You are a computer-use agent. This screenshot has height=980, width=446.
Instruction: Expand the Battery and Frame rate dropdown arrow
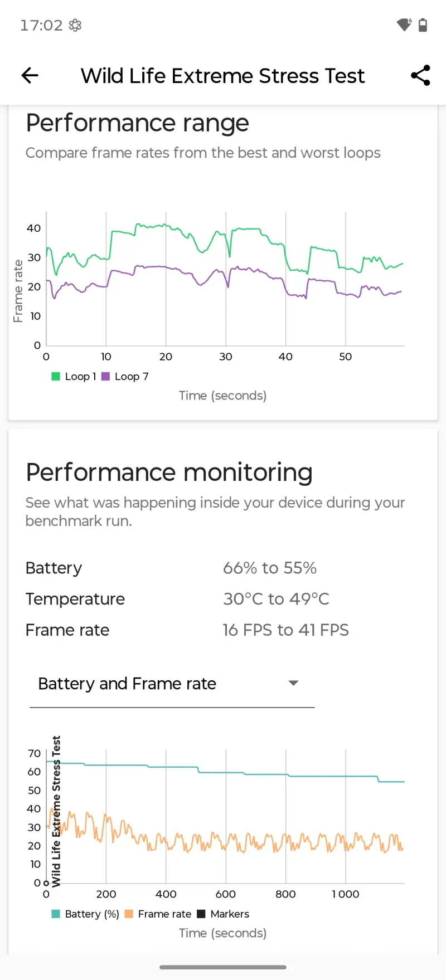pyautogui.click(x=293, y=683)
